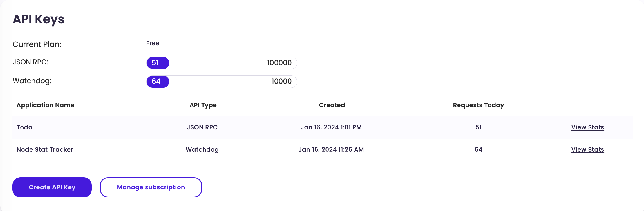
Task: Click the Free plan label
Action: click(153, 43)
